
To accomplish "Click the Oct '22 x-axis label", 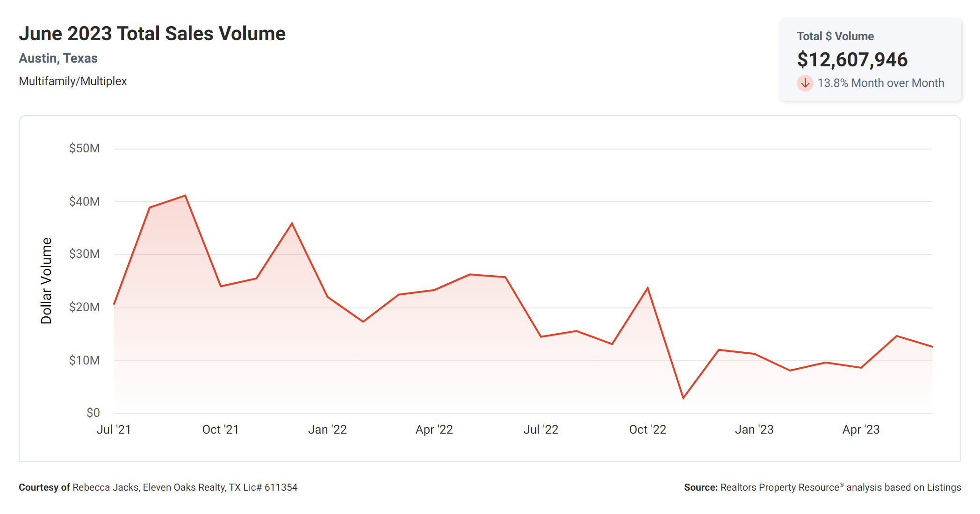I will click(648, 429).
